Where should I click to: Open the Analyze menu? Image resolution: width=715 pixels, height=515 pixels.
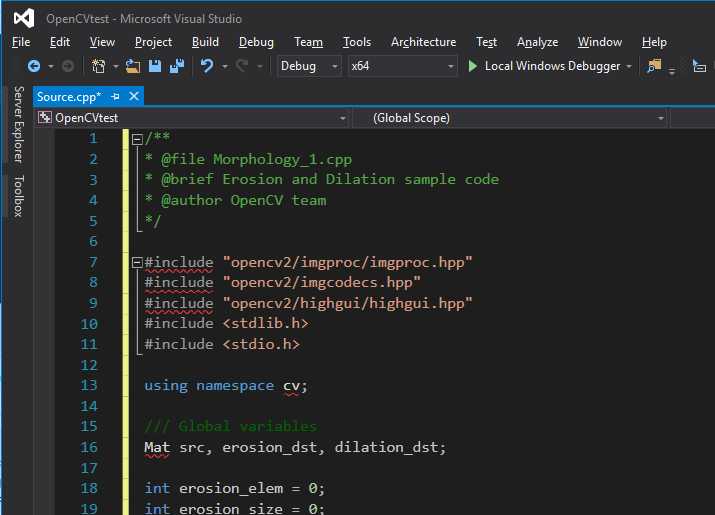tap(537, 42)
